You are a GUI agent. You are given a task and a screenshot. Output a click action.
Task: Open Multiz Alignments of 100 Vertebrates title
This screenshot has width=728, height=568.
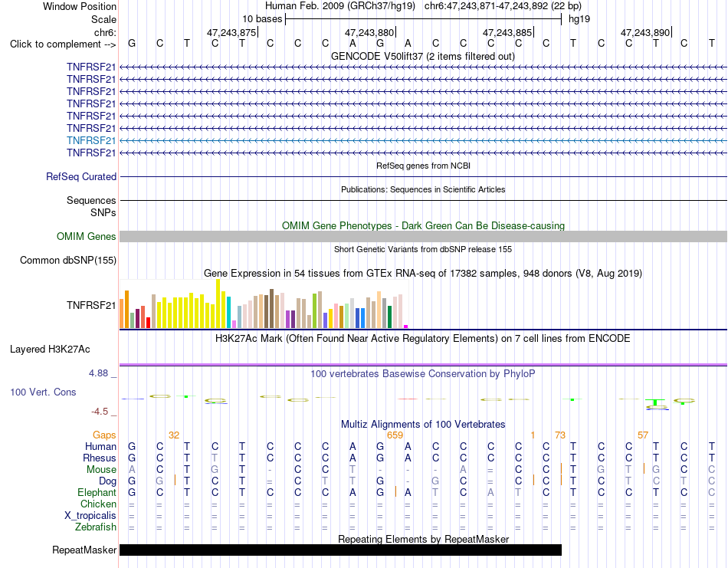[x=423, y=424]
